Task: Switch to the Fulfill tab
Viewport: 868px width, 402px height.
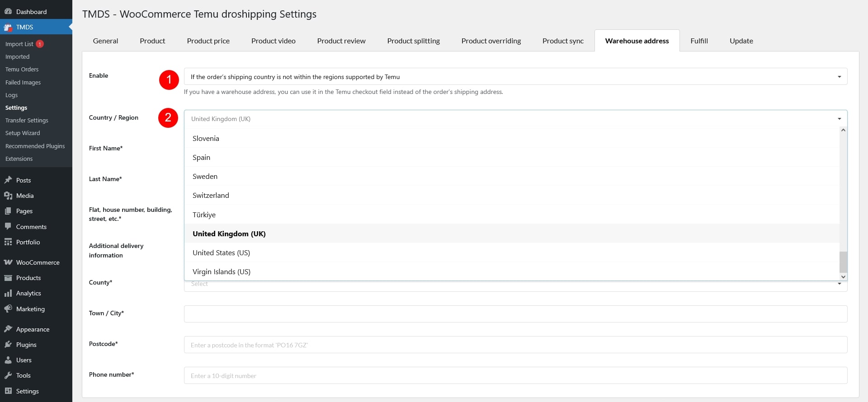Action: click(699, 41)
